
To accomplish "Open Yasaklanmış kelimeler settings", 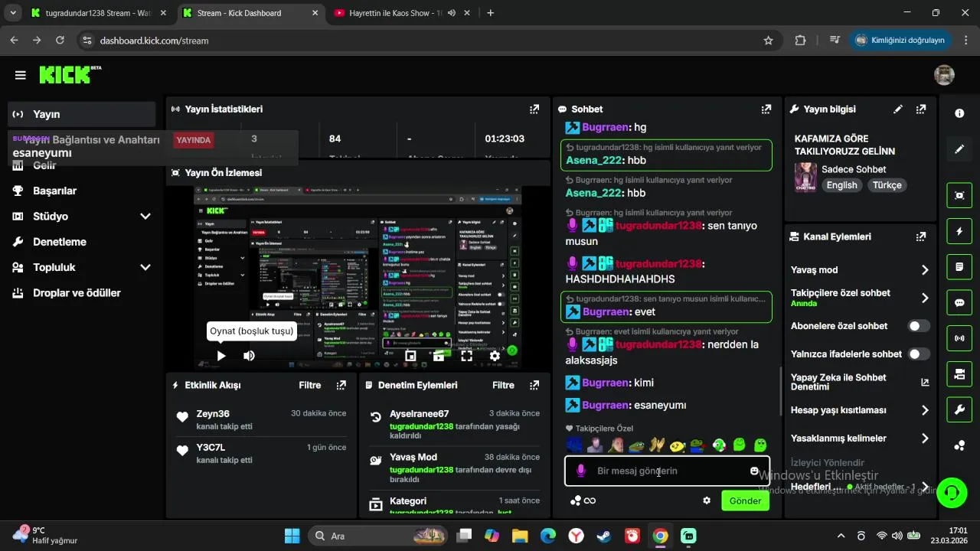I will tap(860, 439).
